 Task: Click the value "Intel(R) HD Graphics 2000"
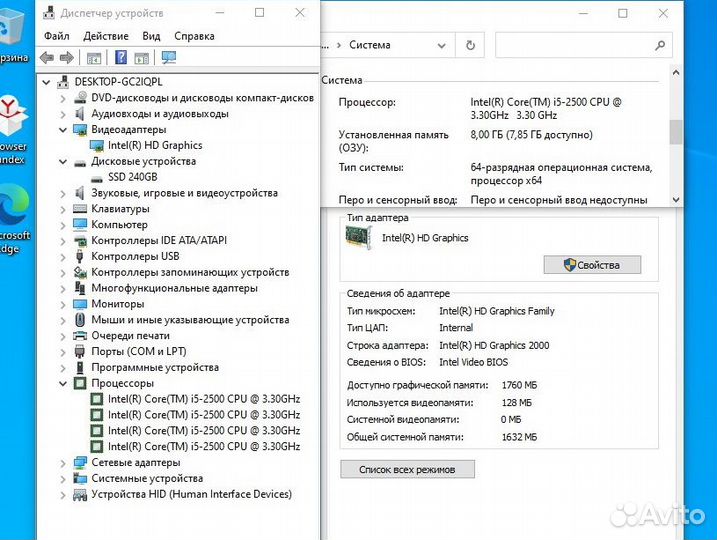pos(494,345)
